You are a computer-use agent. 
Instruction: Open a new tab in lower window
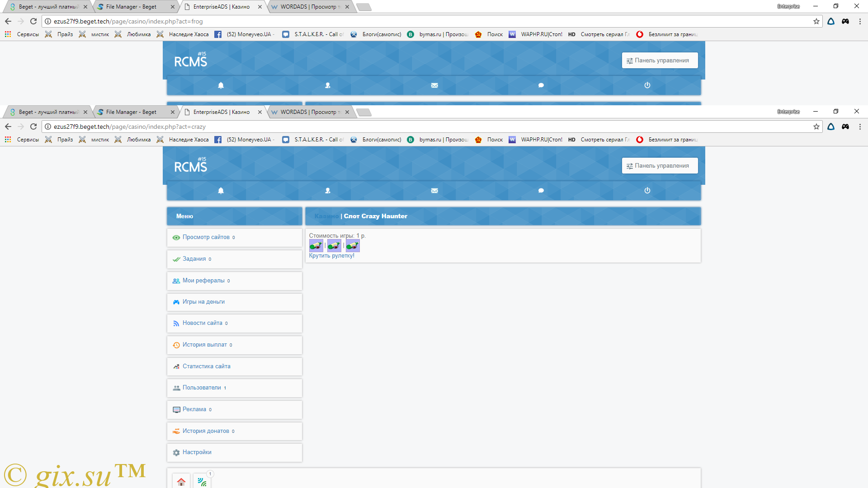coord(364,112)
